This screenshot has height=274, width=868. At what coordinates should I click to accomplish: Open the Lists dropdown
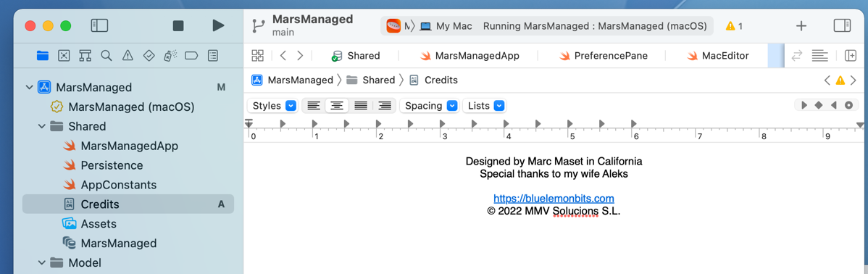(485, 106)
